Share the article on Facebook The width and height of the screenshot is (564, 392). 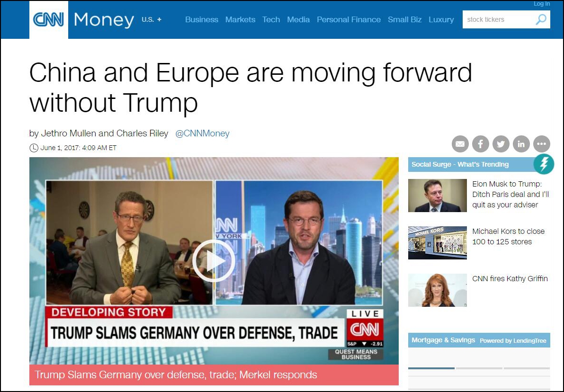[x=481, y=144]
